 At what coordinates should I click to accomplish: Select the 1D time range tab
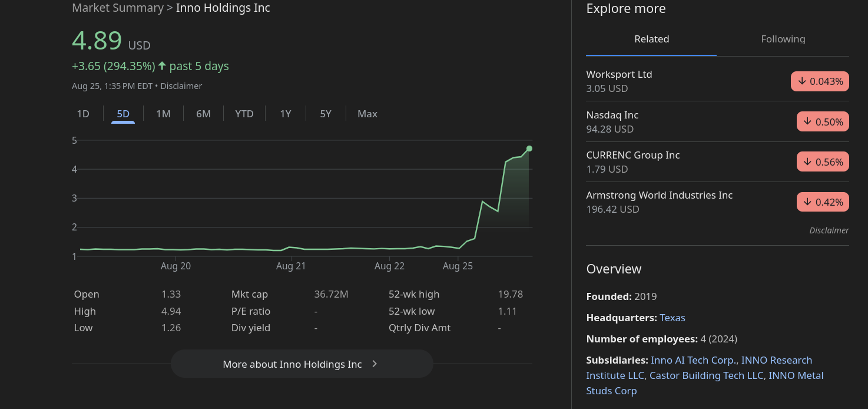click(x=83, y=114)
